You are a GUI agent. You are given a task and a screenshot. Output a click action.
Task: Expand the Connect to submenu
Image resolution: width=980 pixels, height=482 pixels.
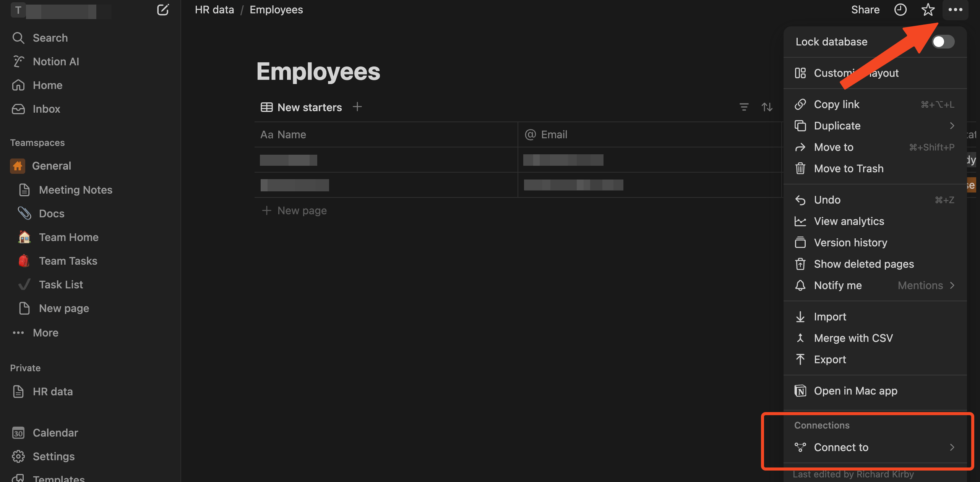[x=875, y=447]
